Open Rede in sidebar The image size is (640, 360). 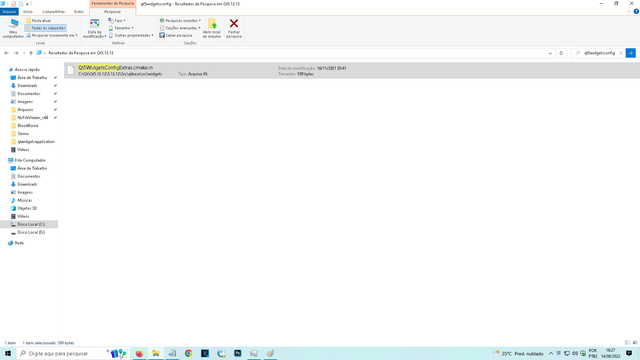[19, 243]
